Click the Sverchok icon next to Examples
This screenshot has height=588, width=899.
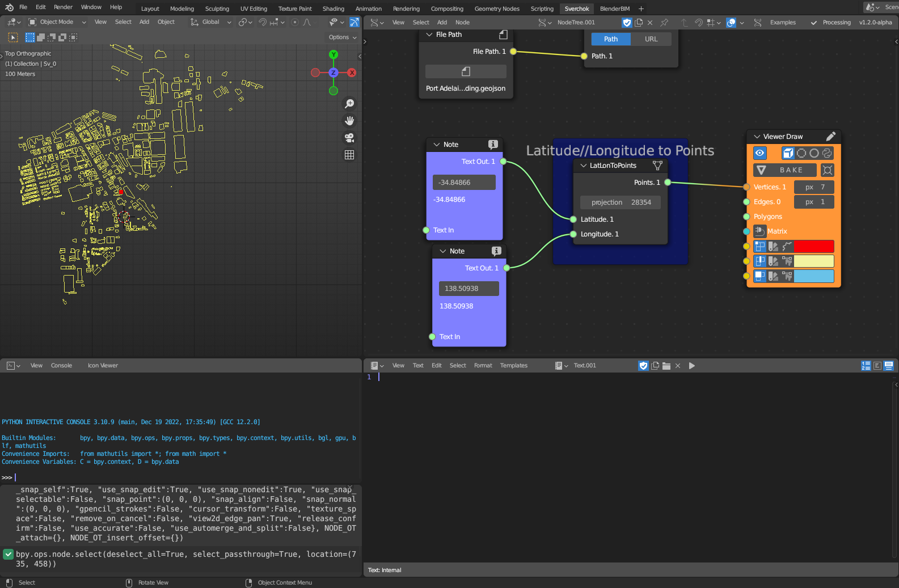point(758,23)
